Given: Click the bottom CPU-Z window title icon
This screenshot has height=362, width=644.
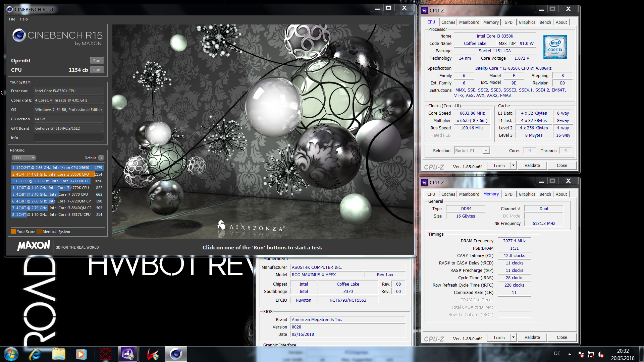Looking at the screenshot, I should point(425,182).
